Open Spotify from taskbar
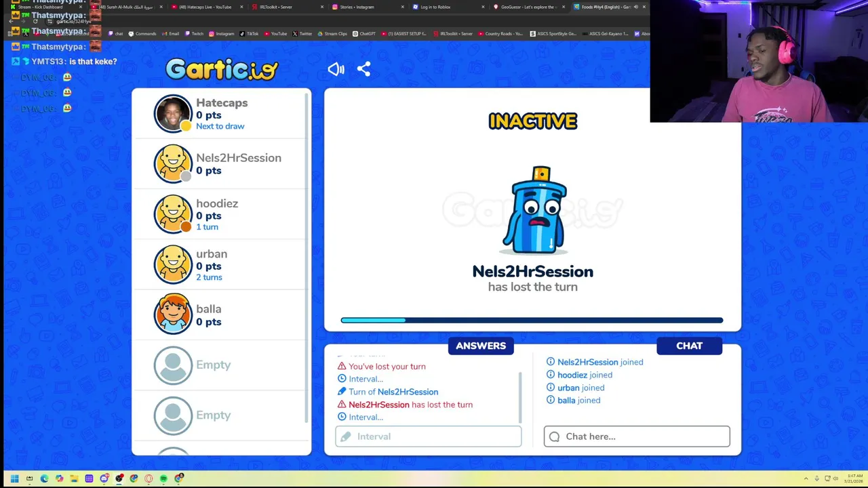 click(163, 479)
